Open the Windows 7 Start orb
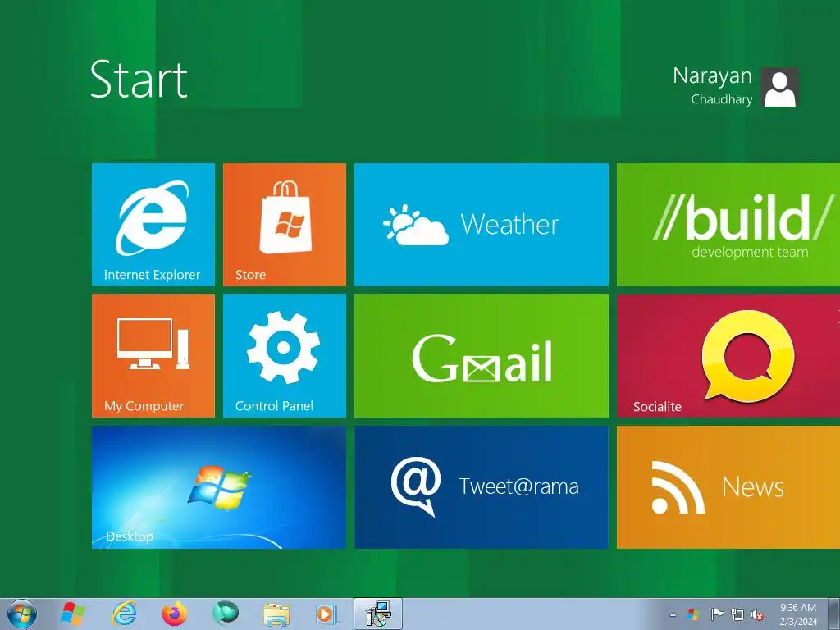Image resolution: width=840 pixels, height=630 pixels. pos(22,614)
